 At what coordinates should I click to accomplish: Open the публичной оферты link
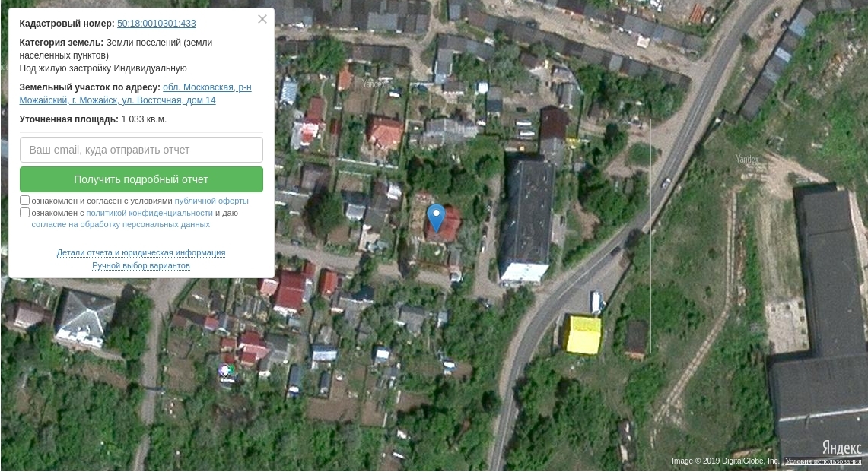click(x=211, y=201)
